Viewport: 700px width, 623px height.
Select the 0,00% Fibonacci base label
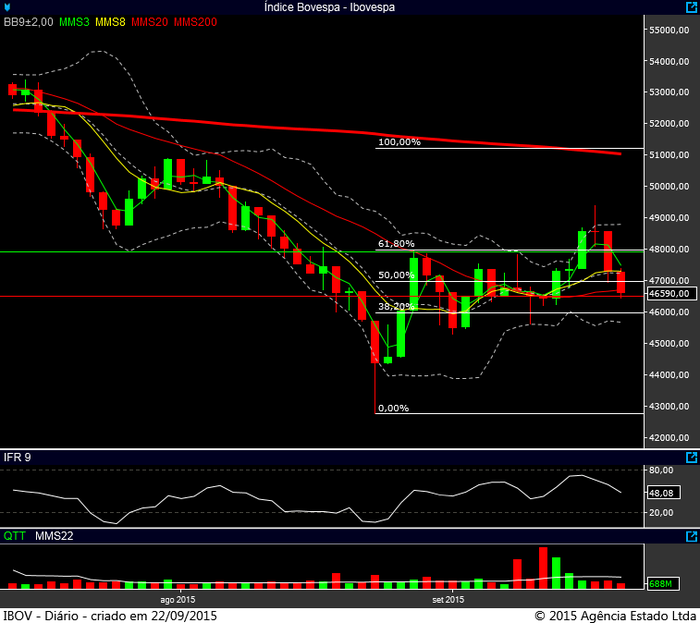pos(394,408)
